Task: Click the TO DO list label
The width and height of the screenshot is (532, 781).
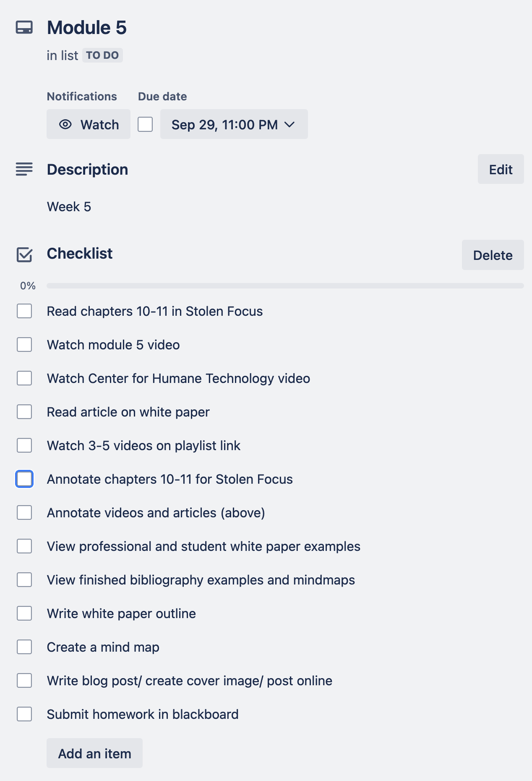Action: (102, 55)
